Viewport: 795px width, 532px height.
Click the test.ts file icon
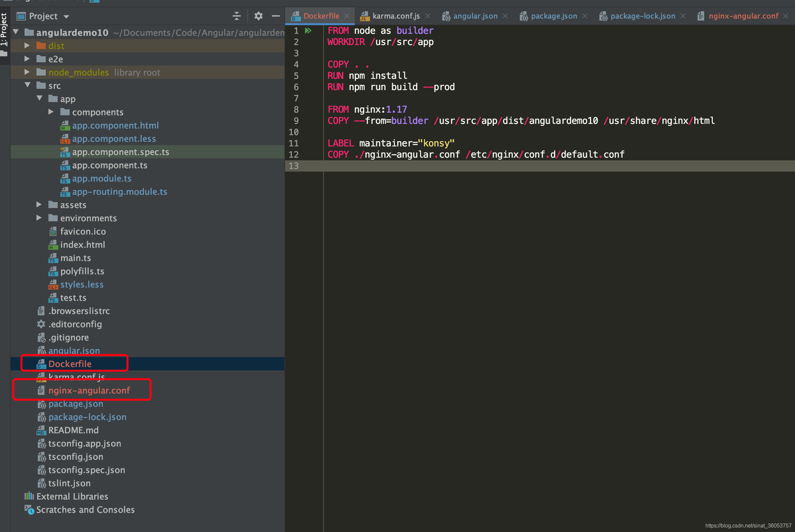click(x=53, y=297)
